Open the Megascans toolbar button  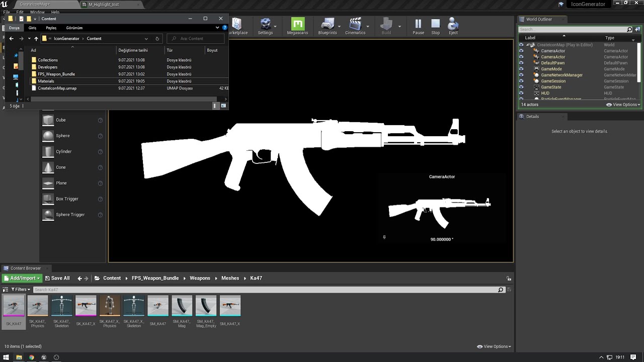297,26
